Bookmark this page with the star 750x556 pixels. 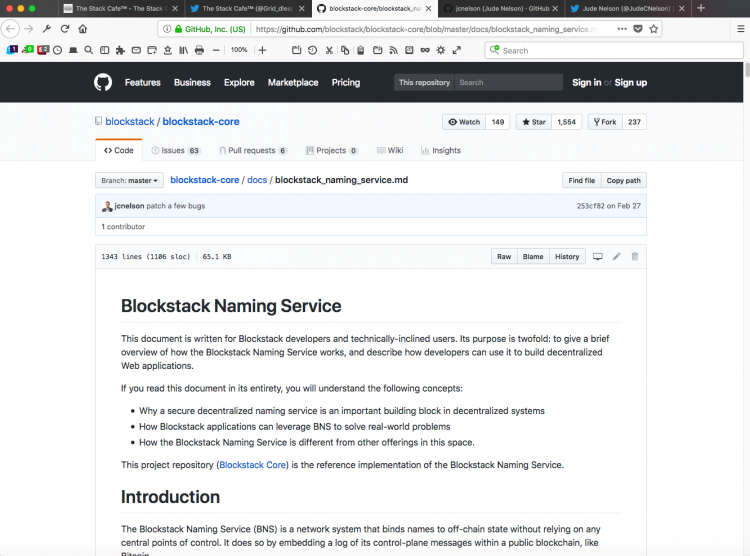[x=653, y=29]
